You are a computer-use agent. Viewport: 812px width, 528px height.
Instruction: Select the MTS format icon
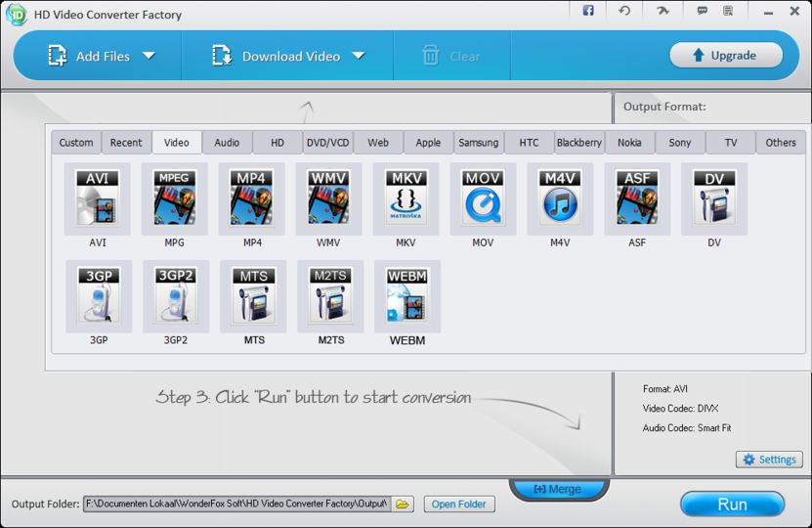(x=253, y=296)
